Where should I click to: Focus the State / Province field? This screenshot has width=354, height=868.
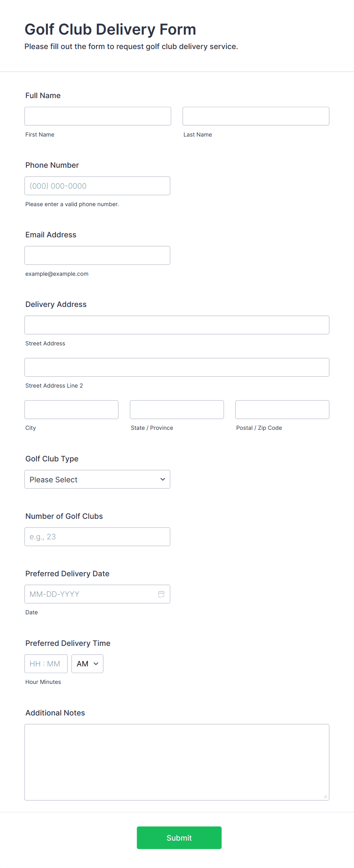tap(177, 410)
